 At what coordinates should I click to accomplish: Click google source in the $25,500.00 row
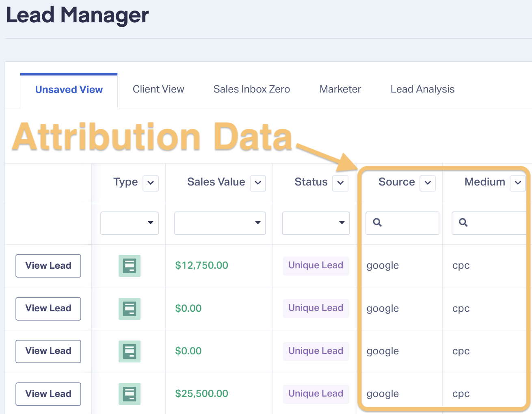click(x=383, y=394)
